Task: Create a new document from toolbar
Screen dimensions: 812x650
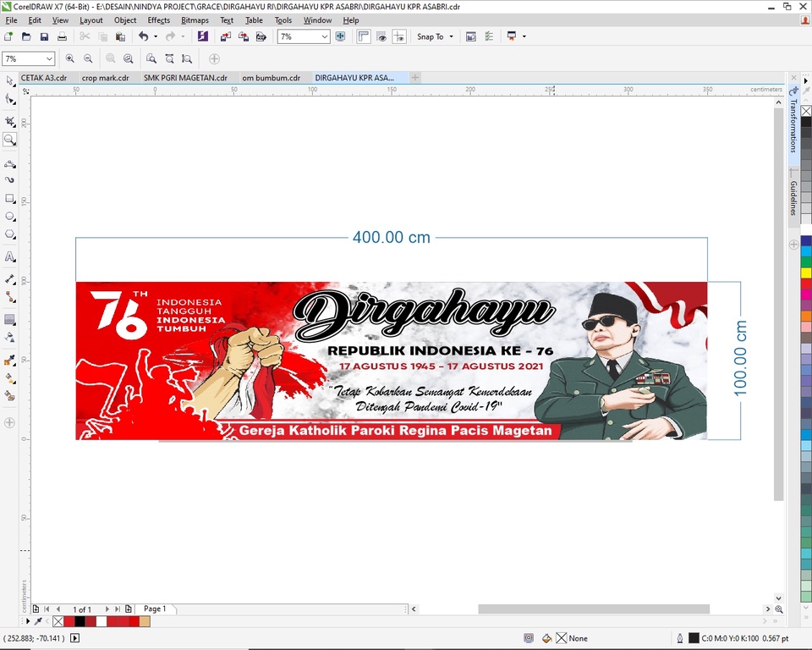Action: tap(8, 36)
